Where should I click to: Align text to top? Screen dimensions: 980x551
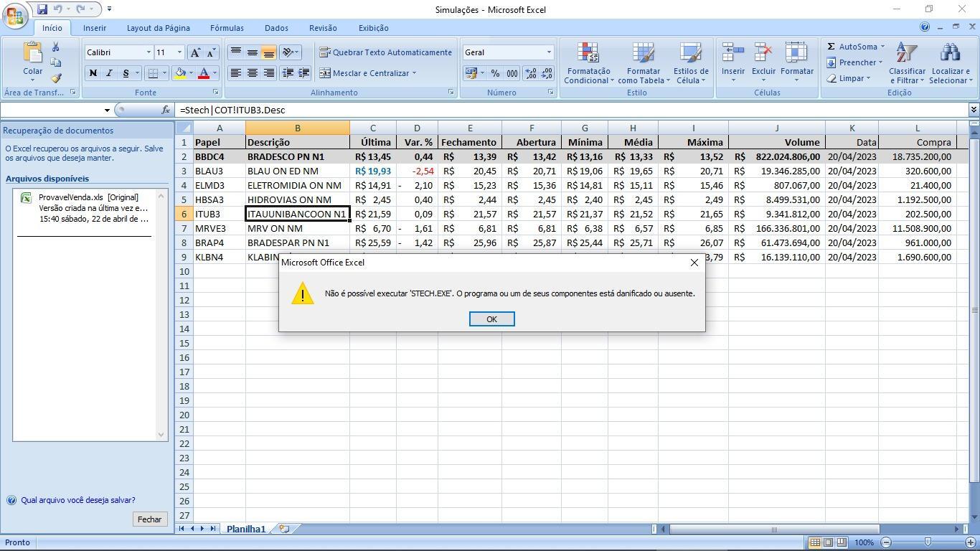[x=235, y=52]
